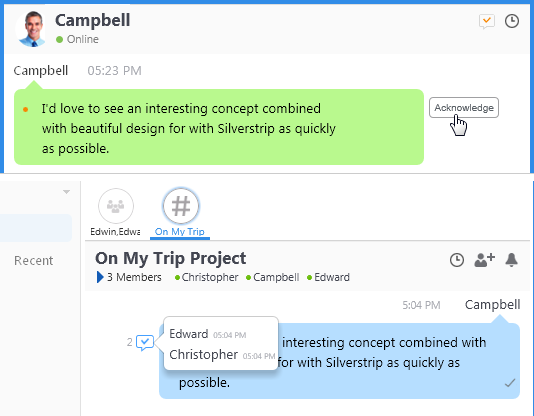Select Christopher in the acknowledgement popup
The height and width of the screenshot is (416, 534).
(203, 355)
